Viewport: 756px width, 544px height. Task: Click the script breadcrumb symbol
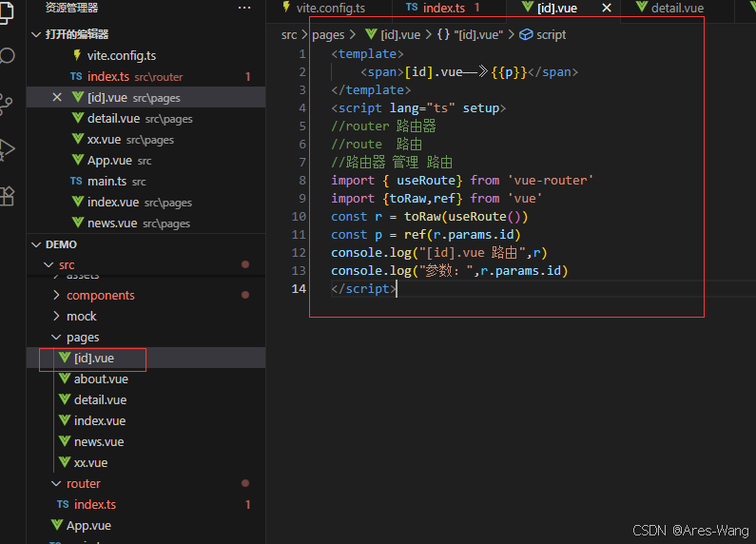click(x=542, y=35)
